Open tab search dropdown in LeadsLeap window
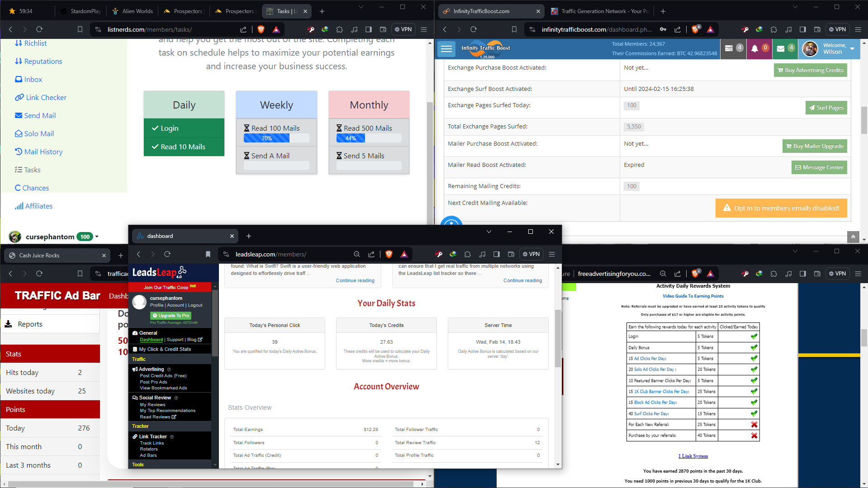 489,232
